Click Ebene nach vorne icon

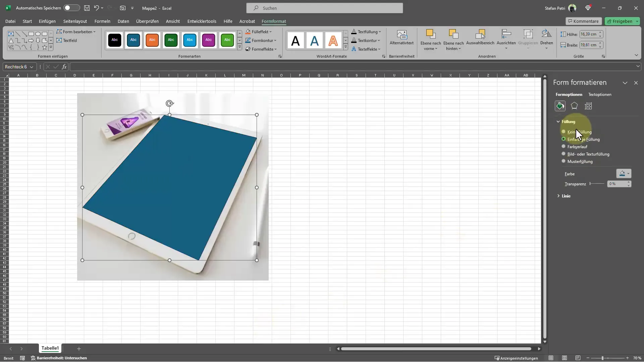431,34
